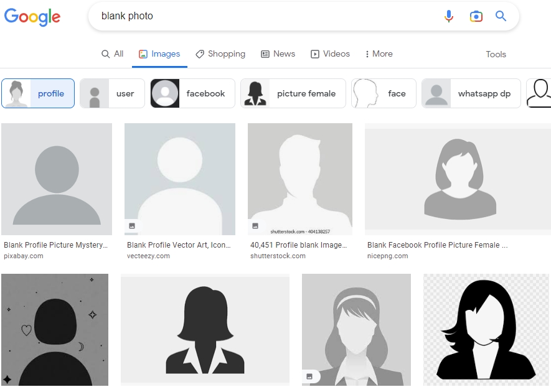This screenshot has width=551, height=392.
Task: Visit nicepng.com source
Action: click(x=388, y=256)
